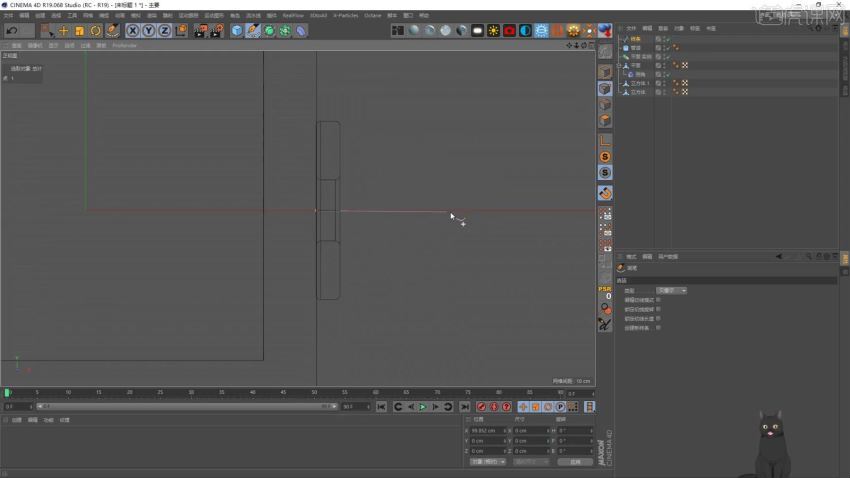
Task: Click Attributes back arrow button
Action: (778, 256)
